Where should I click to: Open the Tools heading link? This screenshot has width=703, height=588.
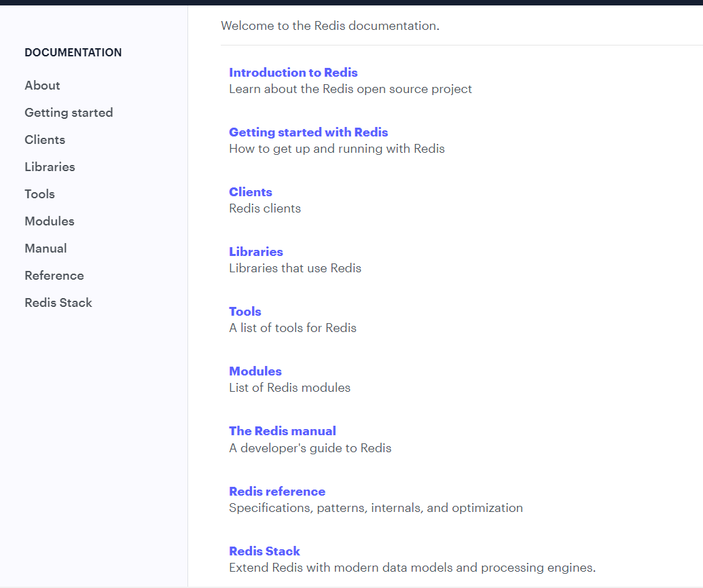click(245, 311)
